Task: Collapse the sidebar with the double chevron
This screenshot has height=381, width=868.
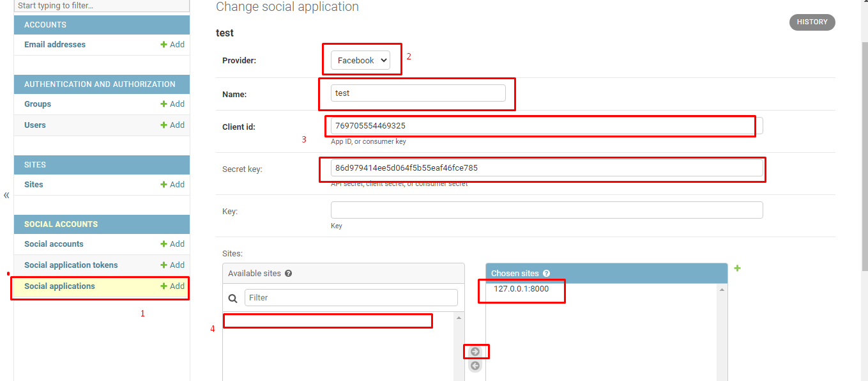Action: click(x=6, y=196)
